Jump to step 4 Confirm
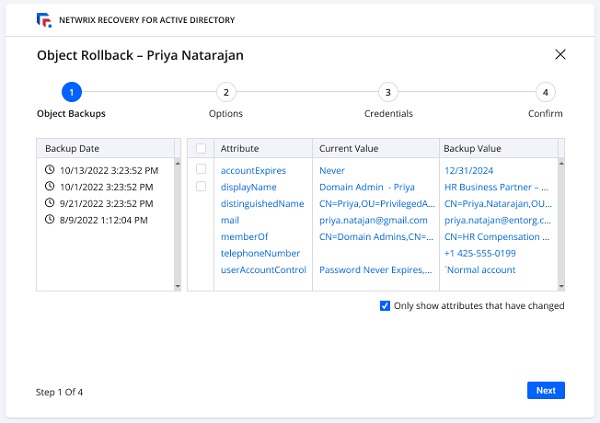Image resolution: width=600 pixels, height=423 pixels. tap(545, 93)
